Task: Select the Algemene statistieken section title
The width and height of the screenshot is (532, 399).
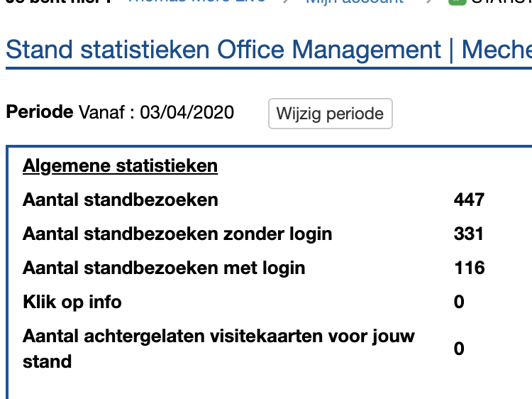Action: 120,166
